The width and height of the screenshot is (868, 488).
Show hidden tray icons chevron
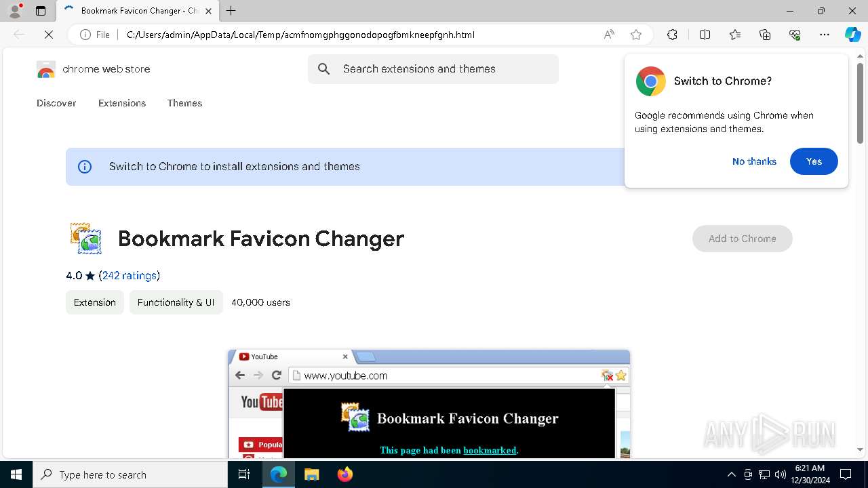coord(731,474)
